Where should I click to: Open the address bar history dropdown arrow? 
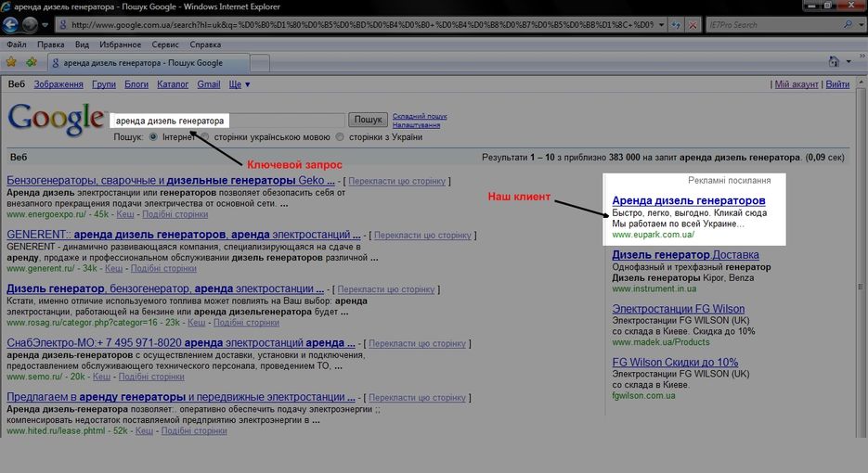662,25
